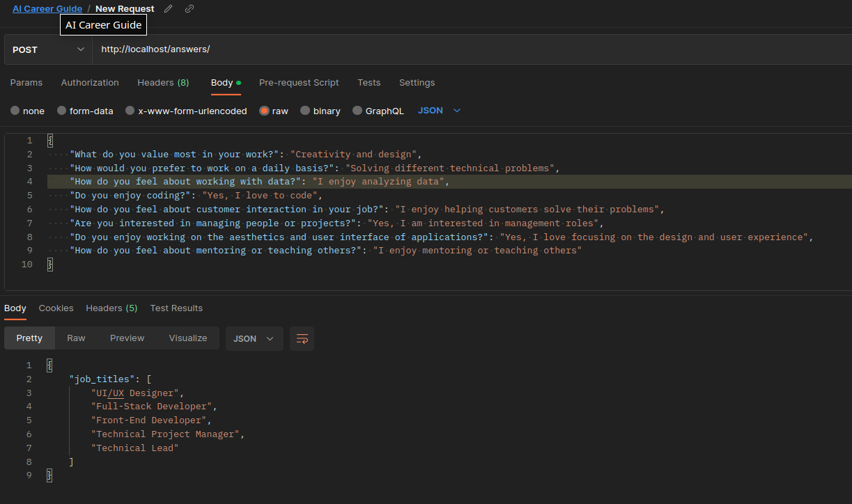
Task: Select the none body type radio
Action: (x=15, y=111)
